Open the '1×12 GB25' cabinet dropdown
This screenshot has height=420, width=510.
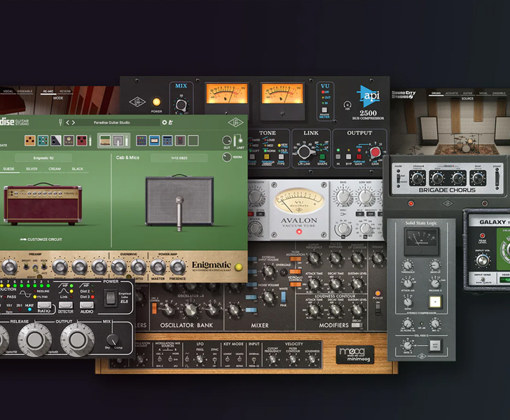[x=179, y=158]
